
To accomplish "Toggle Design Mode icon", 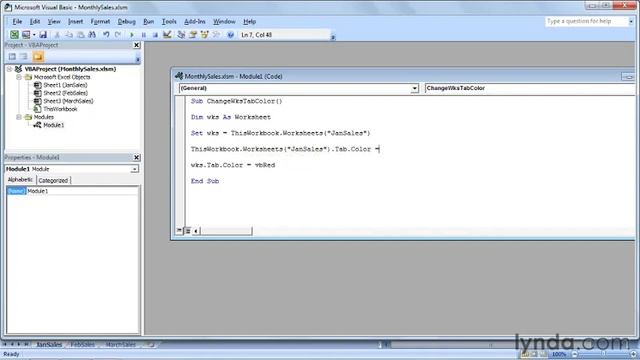I will tap(167, 35).
